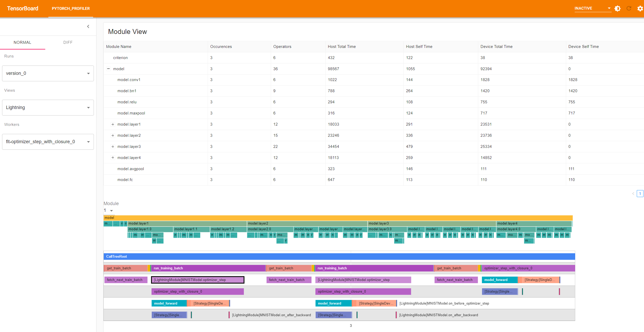Select the model.maxpool row name

click(x=131, y=113)
